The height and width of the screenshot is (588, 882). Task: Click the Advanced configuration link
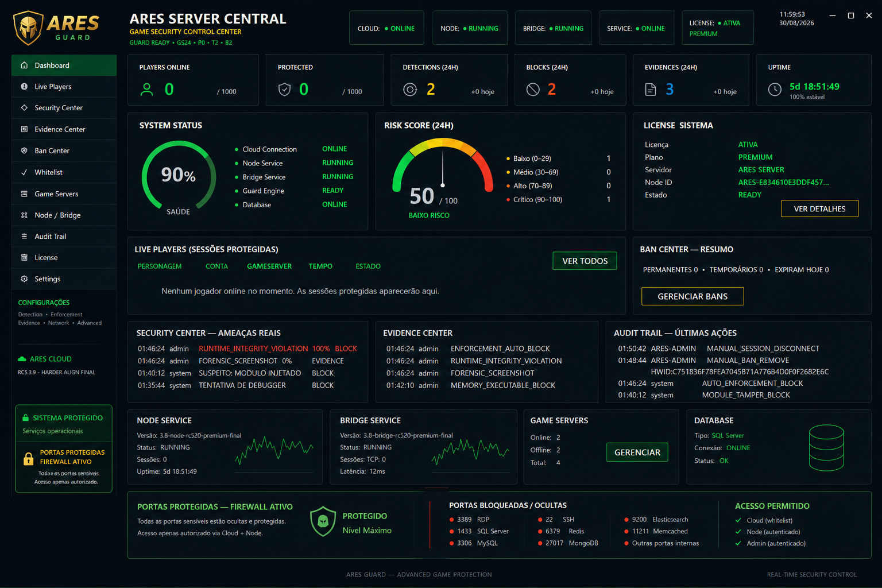(x=89, y=323)
